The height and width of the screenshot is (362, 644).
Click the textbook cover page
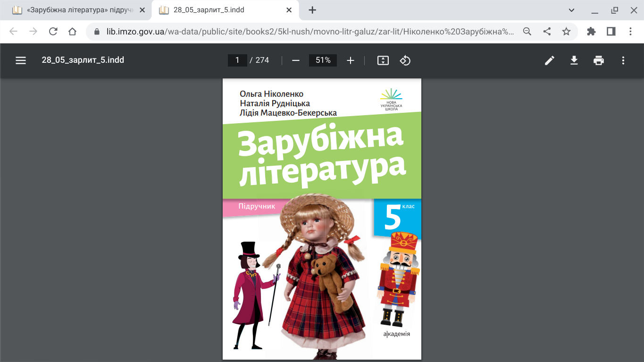[322, 219]
